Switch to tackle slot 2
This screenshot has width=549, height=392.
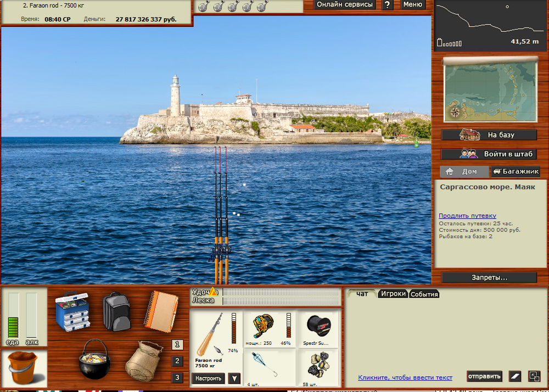(x=177, y=361)
